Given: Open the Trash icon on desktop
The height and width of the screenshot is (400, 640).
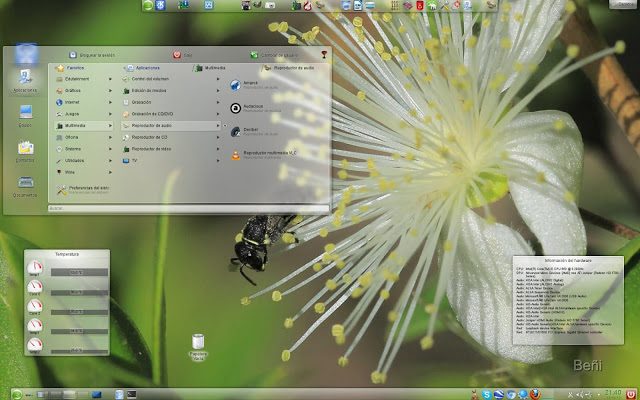Looking at the screenshot, I should coord(197,344).
